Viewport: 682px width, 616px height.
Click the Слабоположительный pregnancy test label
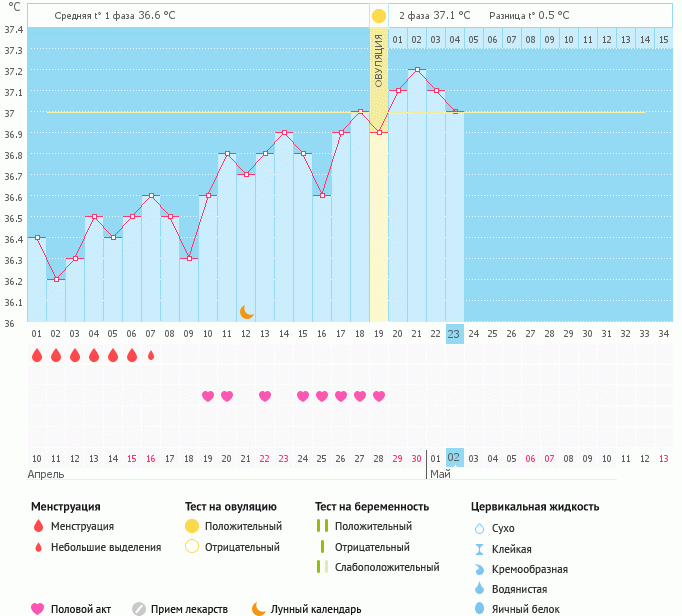[x=387, y=567]
